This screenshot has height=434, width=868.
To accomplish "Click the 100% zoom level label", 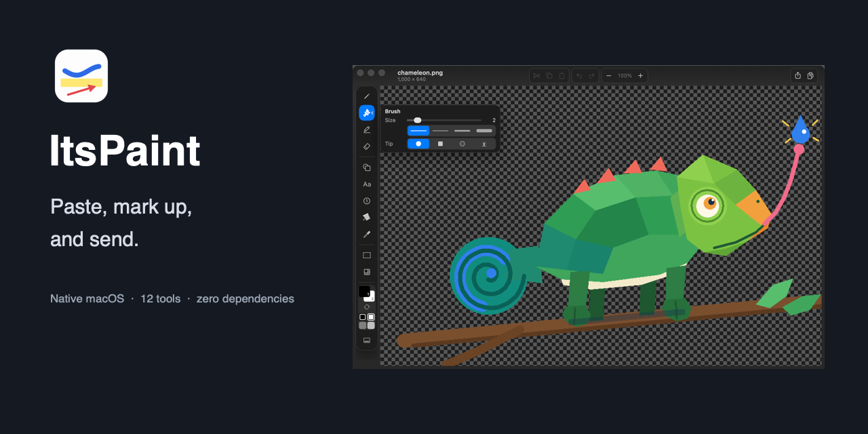I will click(625, 75).
